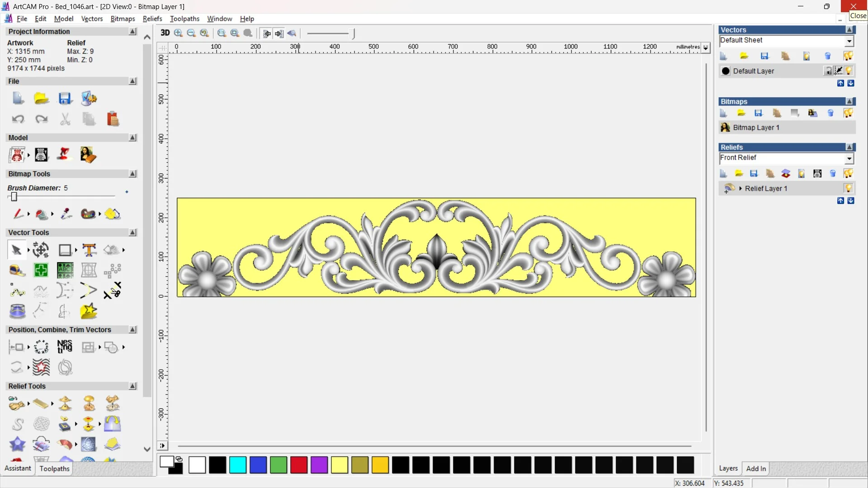Open the Default Sheet dropdown
The width and height of the screenshot is (868, 488).
click(x=849, y=41)
